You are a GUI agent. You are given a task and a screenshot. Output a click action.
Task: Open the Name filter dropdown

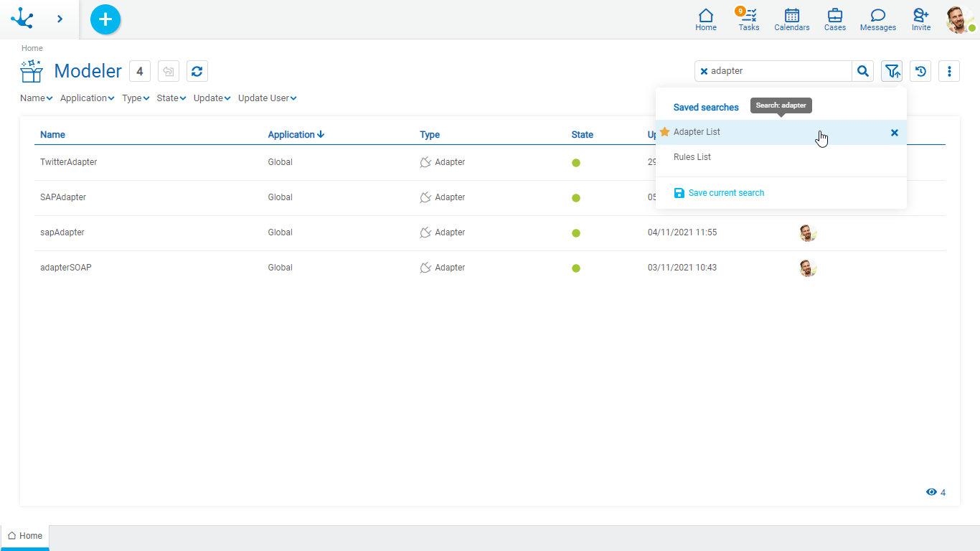click(37, 98)
